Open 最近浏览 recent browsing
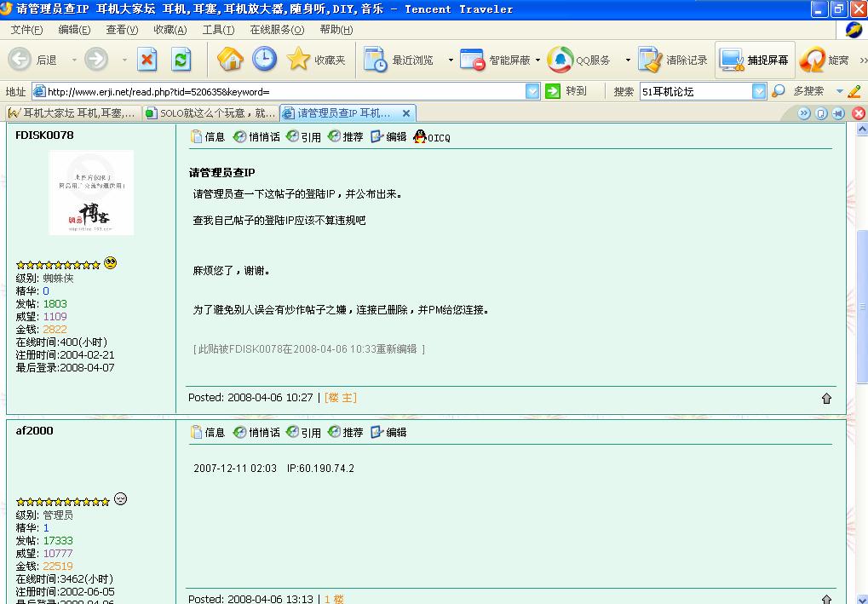 (399, 60)
